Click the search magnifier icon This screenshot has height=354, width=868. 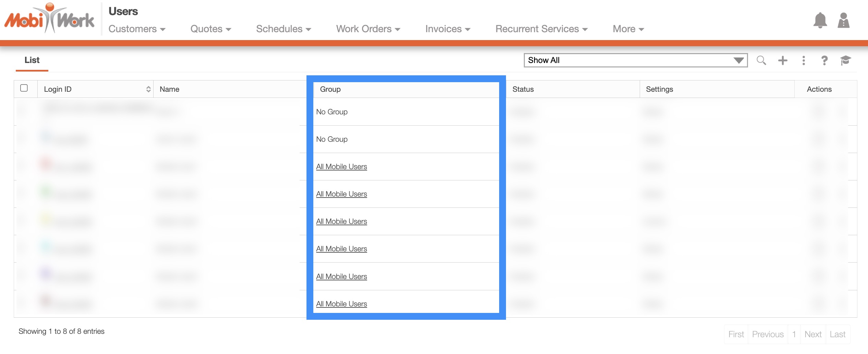tap(761, 61)
